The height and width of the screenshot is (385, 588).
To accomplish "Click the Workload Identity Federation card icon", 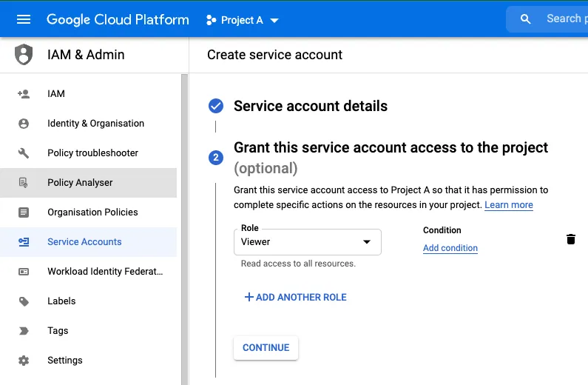I will (x=24, y=272).
